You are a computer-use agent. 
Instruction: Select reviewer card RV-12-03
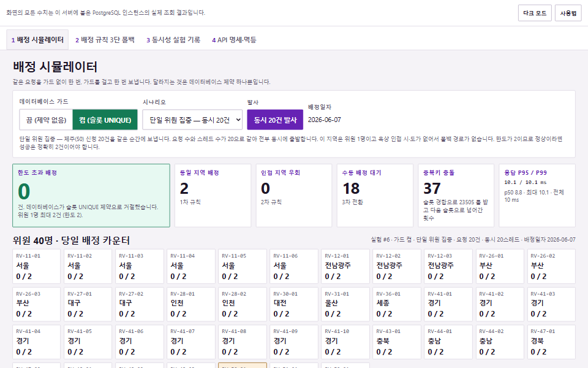[x=448, y=266]
